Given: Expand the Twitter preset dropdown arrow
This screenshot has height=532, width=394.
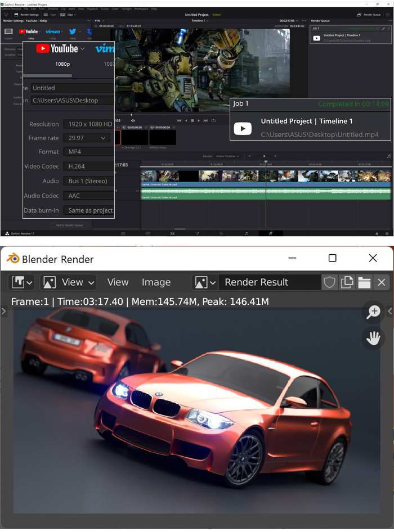Looking at the screenshot, I should pyautogui.click(x=80, y=31).
